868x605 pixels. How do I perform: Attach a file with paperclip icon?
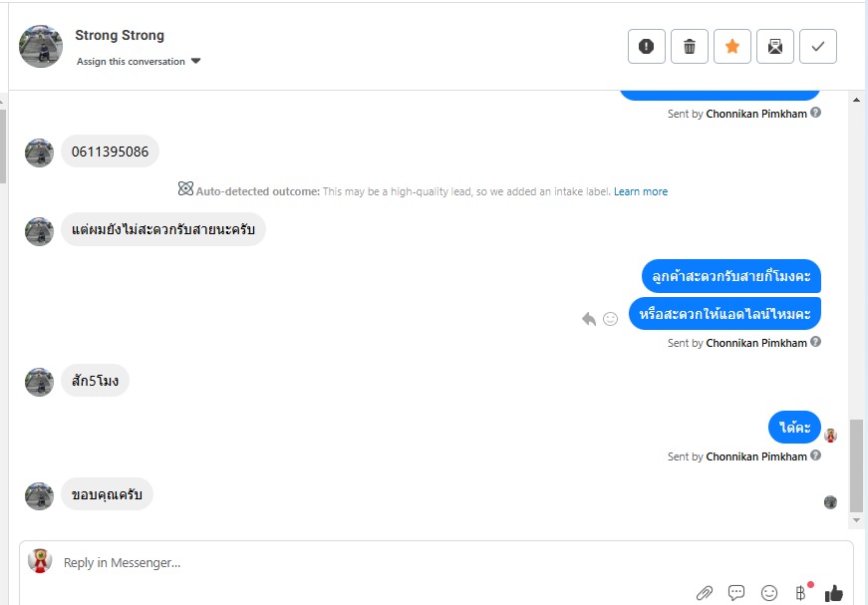coord(705,593)
